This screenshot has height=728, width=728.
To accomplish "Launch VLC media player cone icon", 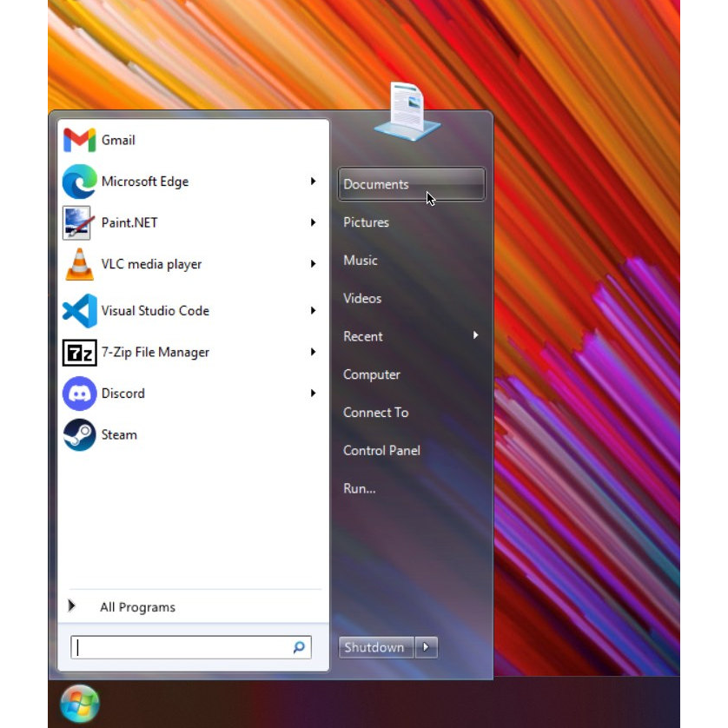I will click(x=79, y=264).
